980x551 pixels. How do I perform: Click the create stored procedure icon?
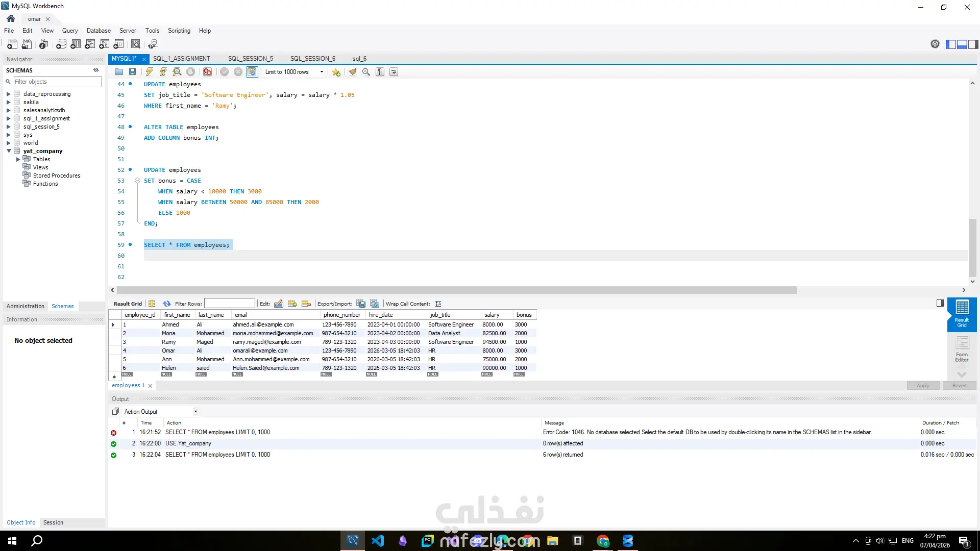(104, 44)
